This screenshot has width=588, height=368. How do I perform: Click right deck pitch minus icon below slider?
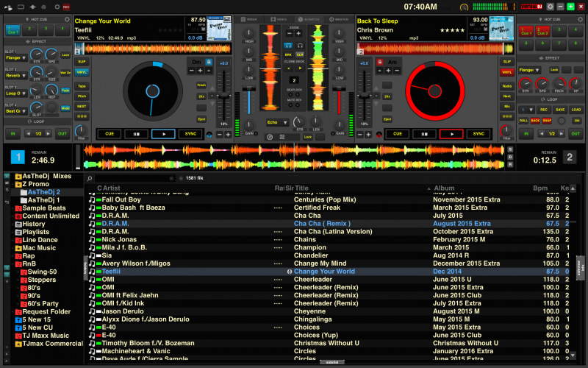coord(360,135)
